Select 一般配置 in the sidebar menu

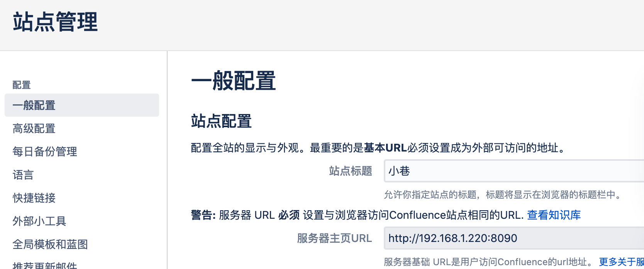[x=34, y=105]
